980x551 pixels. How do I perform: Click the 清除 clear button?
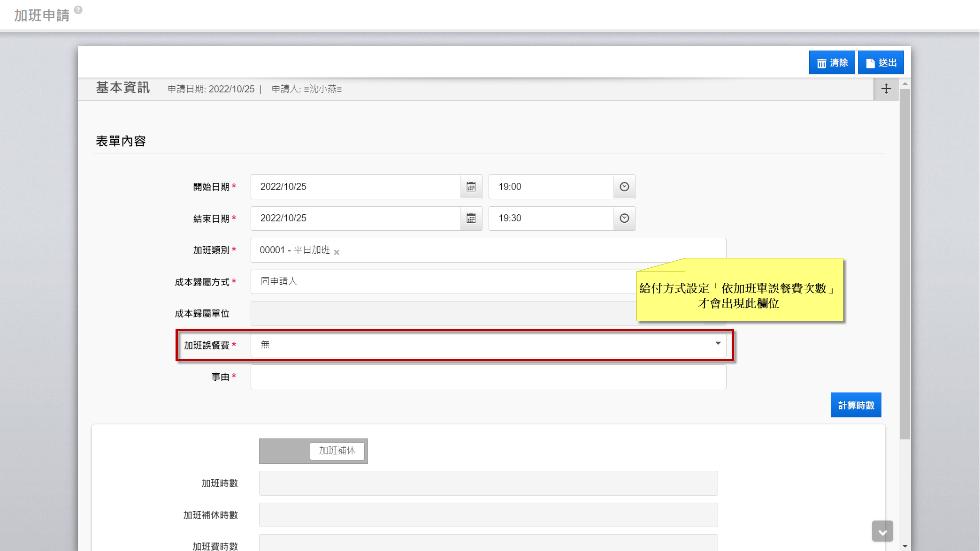(x=832, y=63)
